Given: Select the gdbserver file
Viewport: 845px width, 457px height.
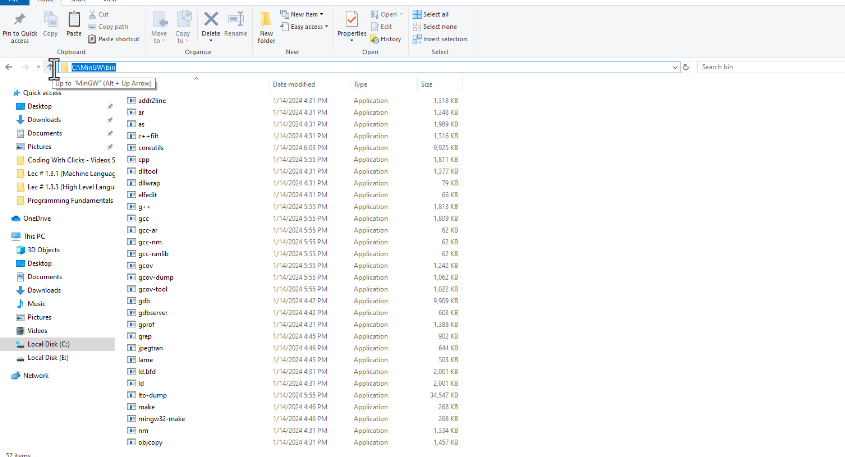Looking at the screenshot, I should pyautogui.click(x=153, y=313).
